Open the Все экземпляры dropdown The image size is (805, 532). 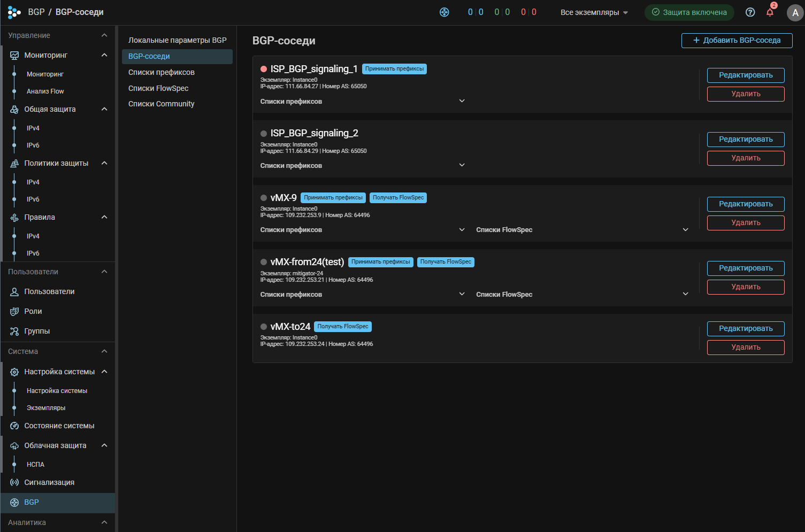point(594,12)
